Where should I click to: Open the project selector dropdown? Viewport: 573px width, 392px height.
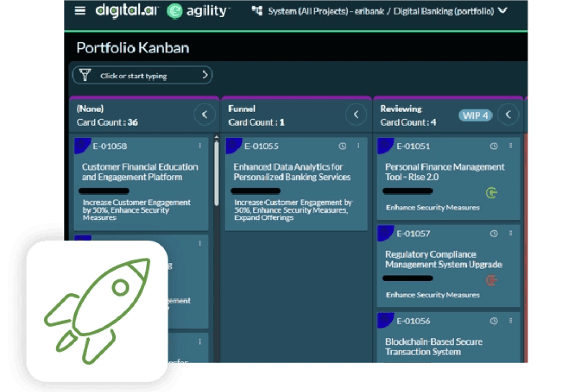click(x=502, y=11)
